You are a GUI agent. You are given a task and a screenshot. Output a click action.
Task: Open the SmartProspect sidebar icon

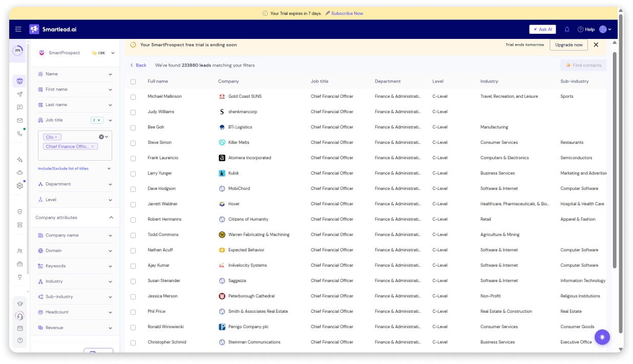click(x=19, y=81)
